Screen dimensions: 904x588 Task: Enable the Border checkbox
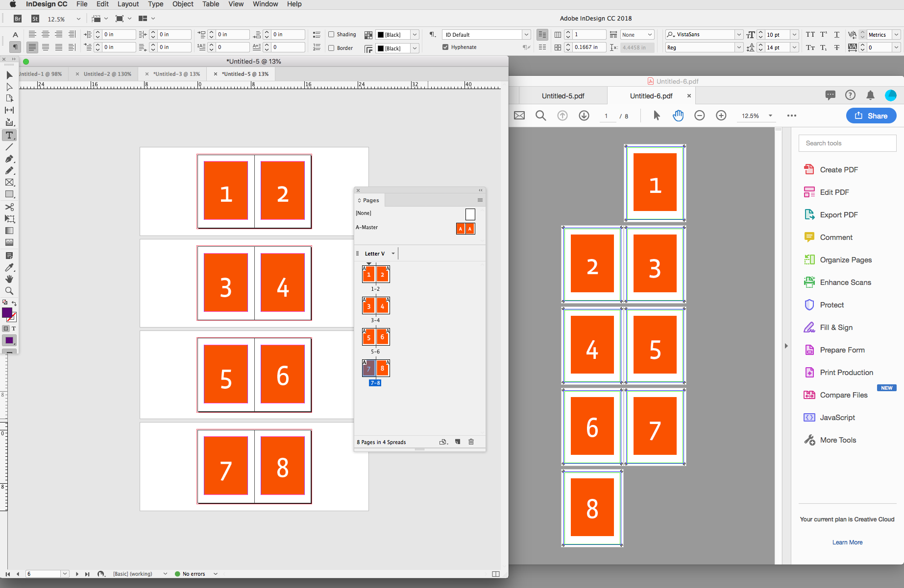(x=331, y=48)
